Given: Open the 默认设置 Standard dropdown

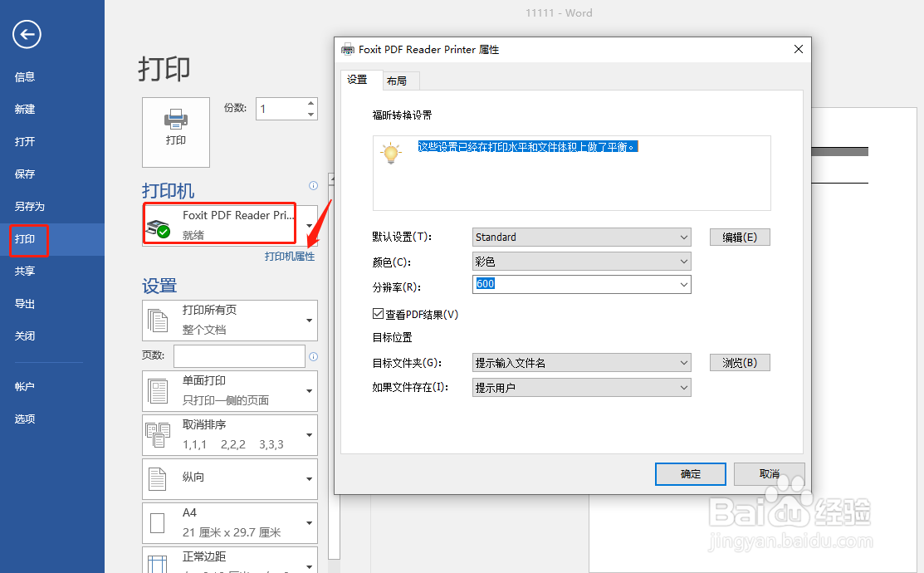Looking at the screenshot, I should pos(582,237).
